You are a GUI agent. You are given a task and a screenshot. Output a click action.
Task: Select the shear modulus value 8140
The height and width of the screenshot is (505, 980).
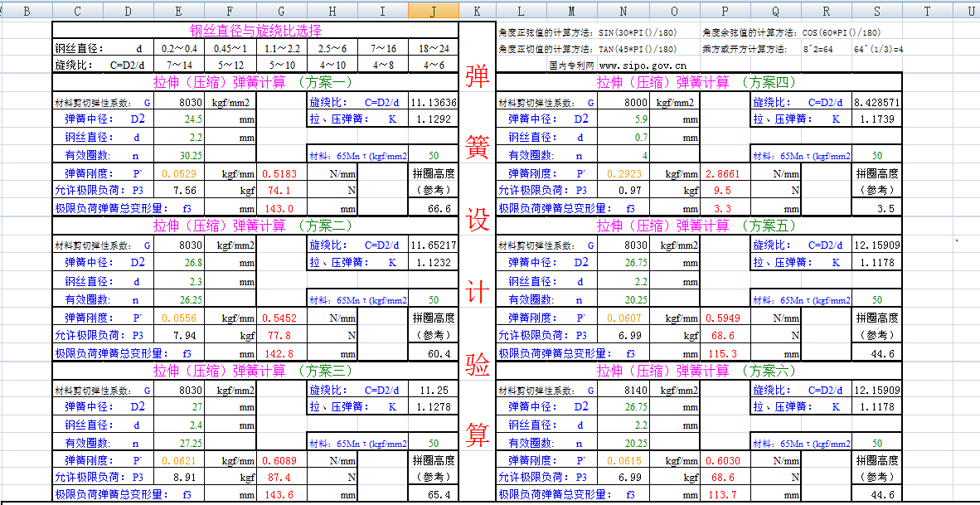pos(623,390)
